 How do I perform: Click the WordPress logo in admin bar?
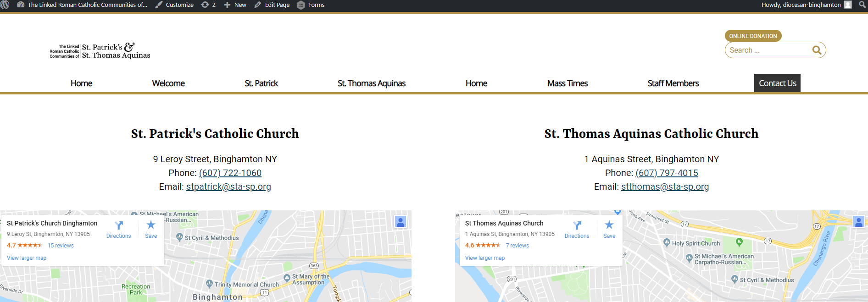(5, 5)
